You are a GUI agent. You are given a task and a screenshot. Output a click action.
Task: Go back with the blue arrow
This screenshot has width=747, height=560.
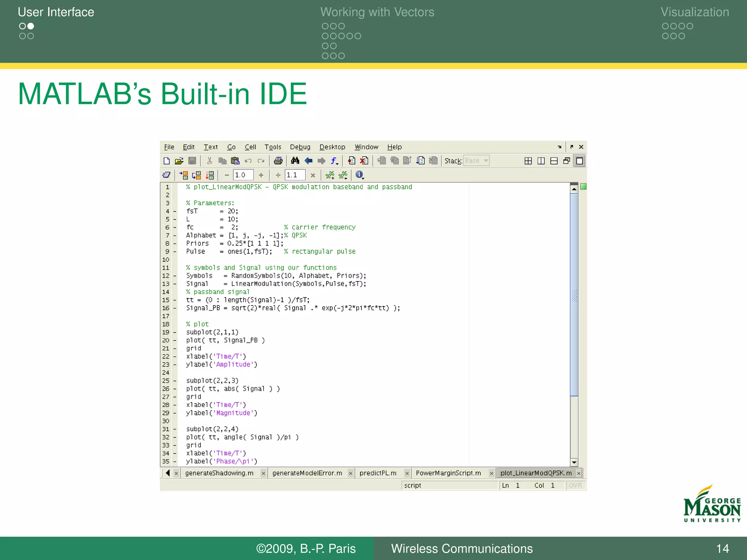pos(309,161)
